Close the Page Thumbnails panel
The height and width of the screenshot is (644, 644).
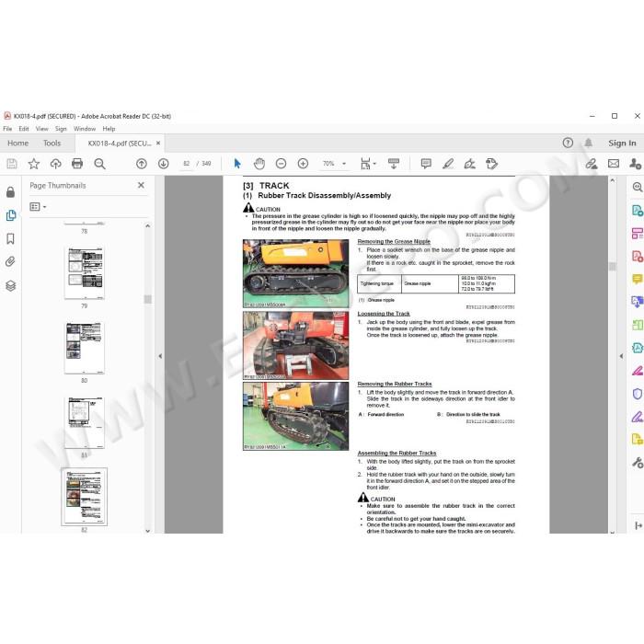pos(141,185)
